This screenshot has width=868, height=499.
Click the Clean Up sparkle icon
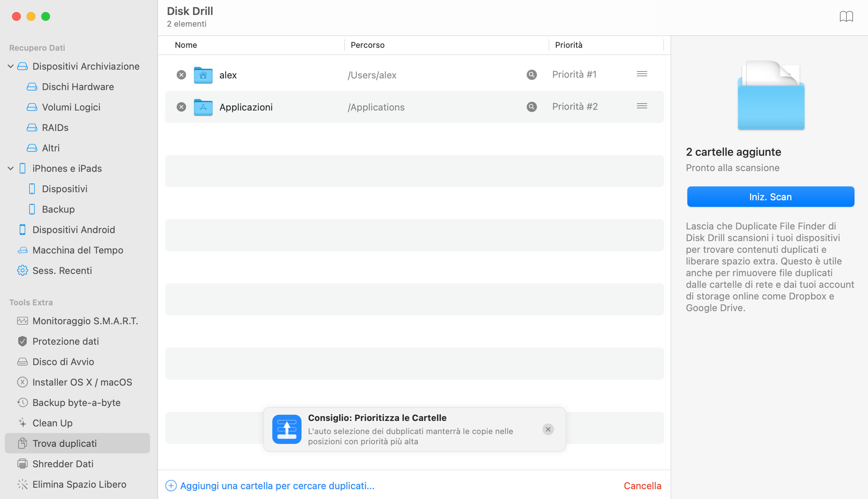pyautogui.click(x=23, y=423)
